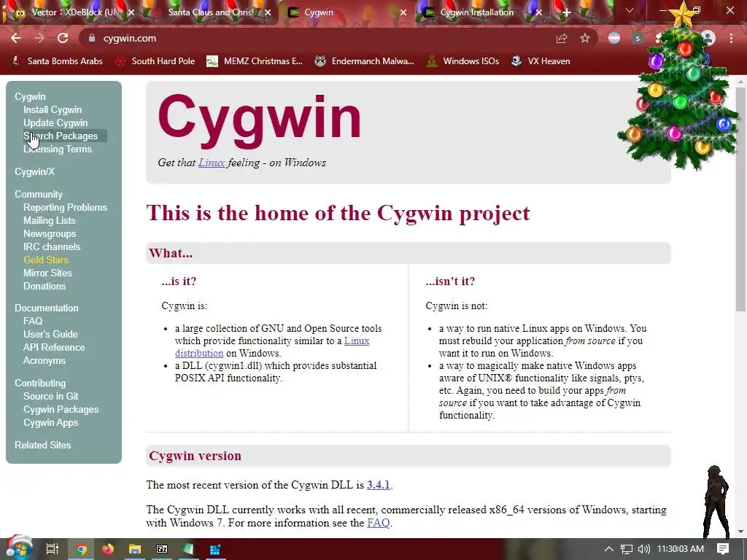
Task: Open FAQ in the sidebar Documentation section
Action: (x=33, y=321)
